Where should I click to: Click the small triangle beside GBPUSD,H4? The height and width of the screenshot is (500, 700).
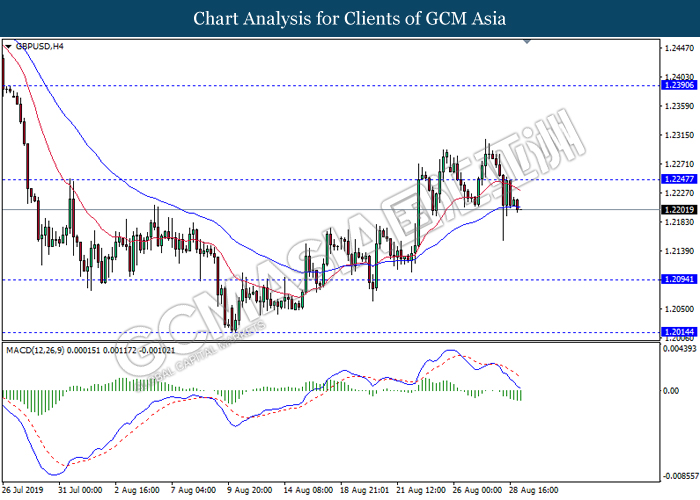(9, 46)
